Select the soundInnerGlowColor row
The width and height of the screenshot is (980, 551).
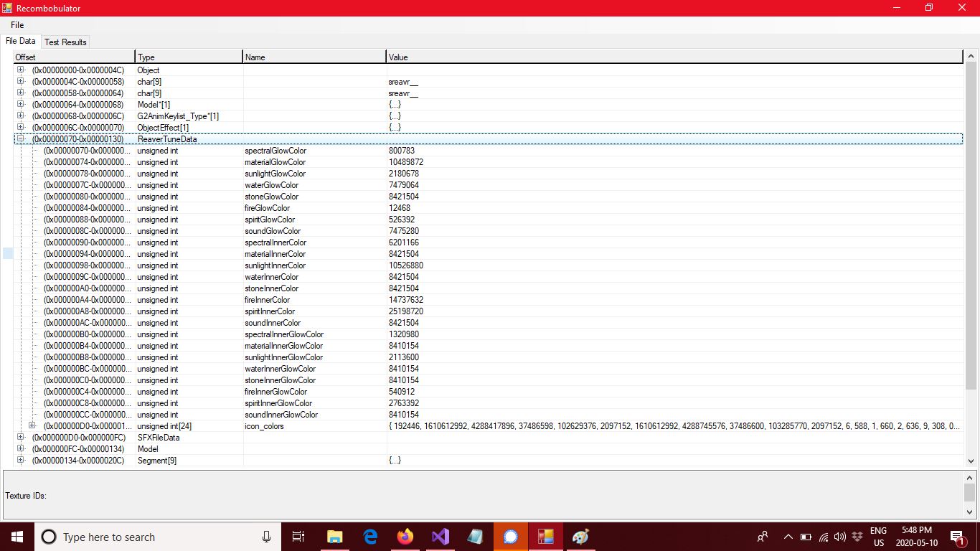pyautogui.click(x=488, y=415)
